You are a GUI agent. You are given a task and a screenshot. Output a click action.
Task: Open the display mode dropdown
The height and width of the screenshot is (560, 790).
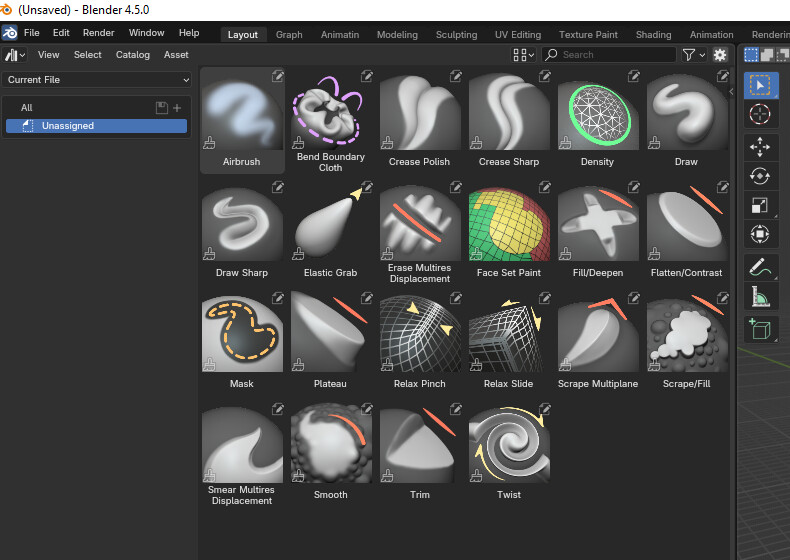(523, 54)
